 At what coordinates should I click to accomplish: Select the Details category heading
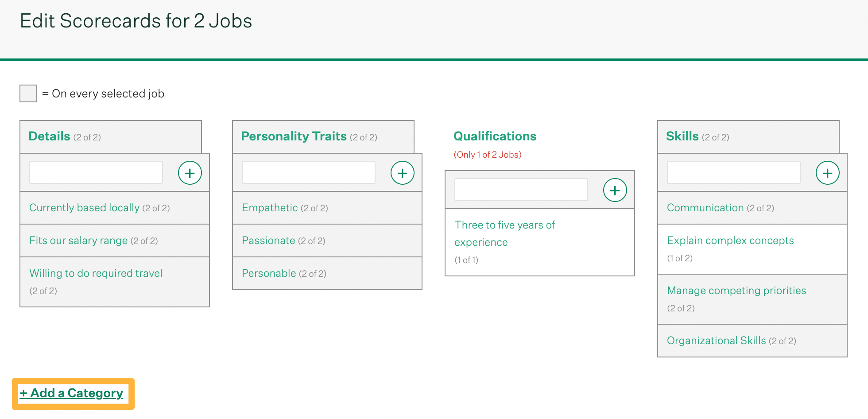[50, 136]
